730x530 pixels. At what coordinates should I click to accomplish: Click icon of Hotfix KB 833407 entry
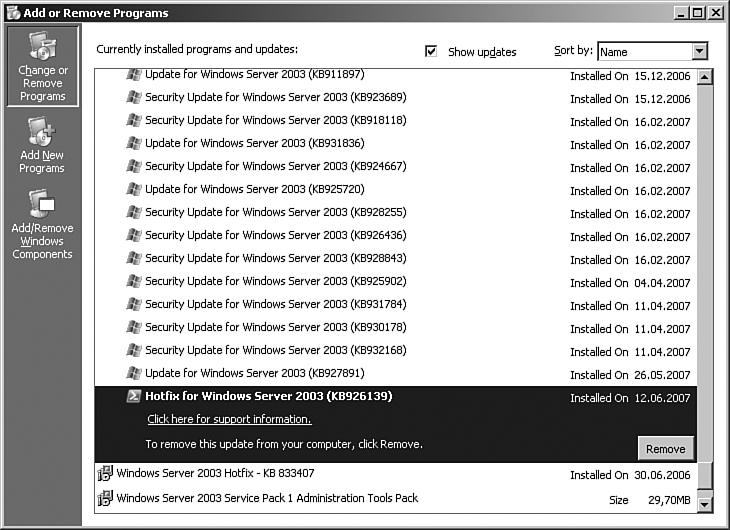[105, 473]
